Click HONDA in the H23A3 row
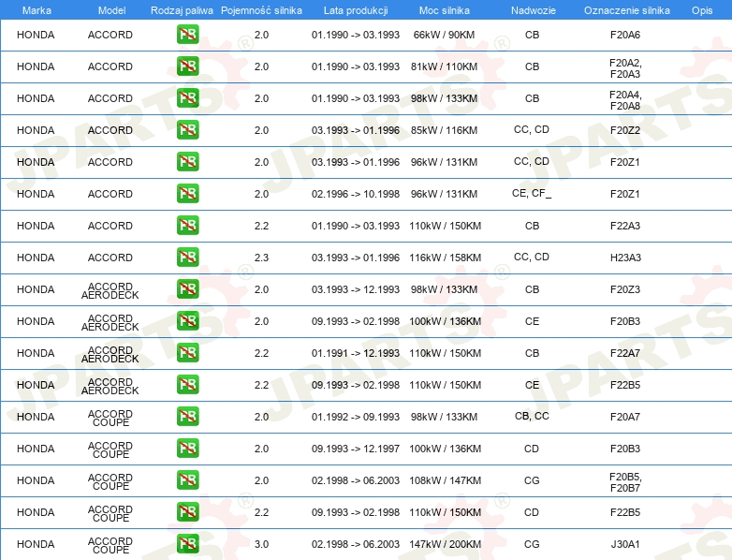Viewport: 732px width, 560px height. 36,258
